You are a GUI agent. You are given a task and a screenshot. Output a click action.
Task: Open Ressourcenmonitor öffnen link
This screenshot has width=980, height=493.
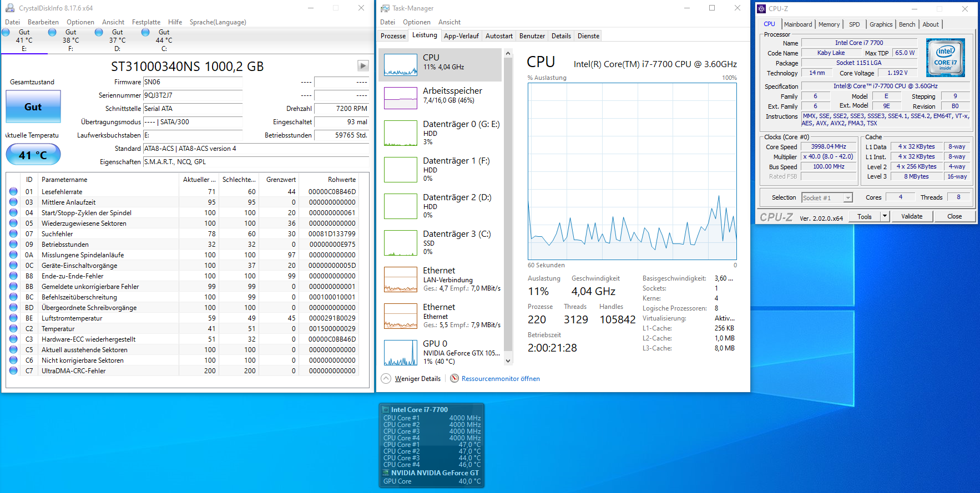click(501, 379)
